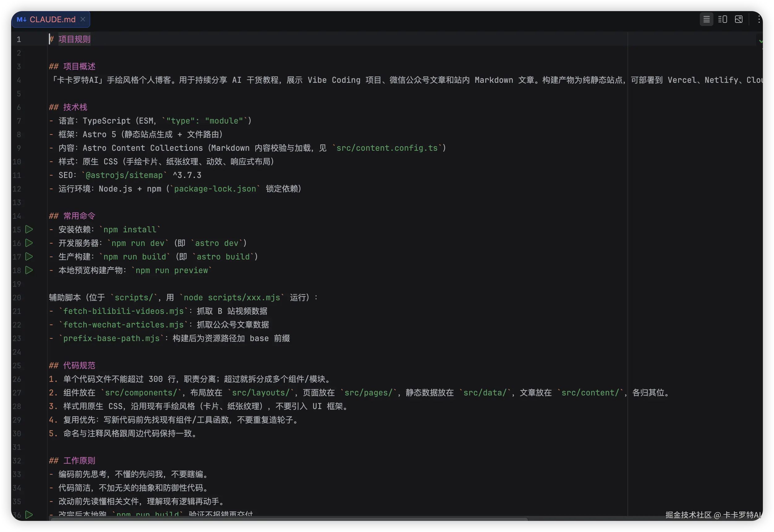Click prefix-base-path.mjs in line 23
This screenshot has width=774, height=532.
pos(111,338)
